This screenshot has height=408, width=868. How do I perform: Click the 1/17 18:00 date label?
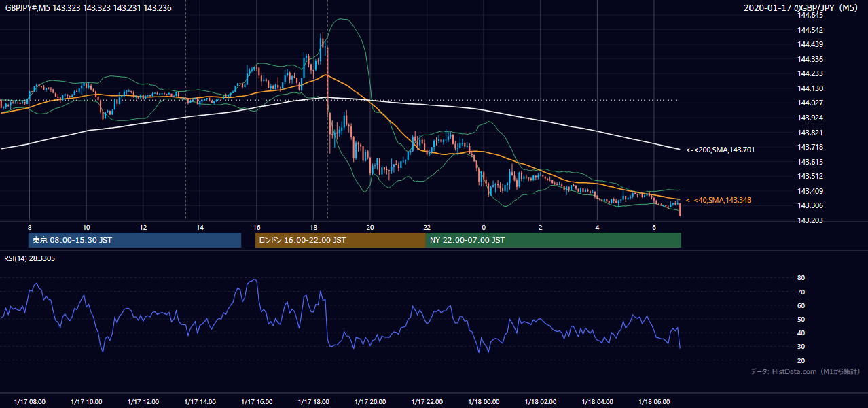313,402
